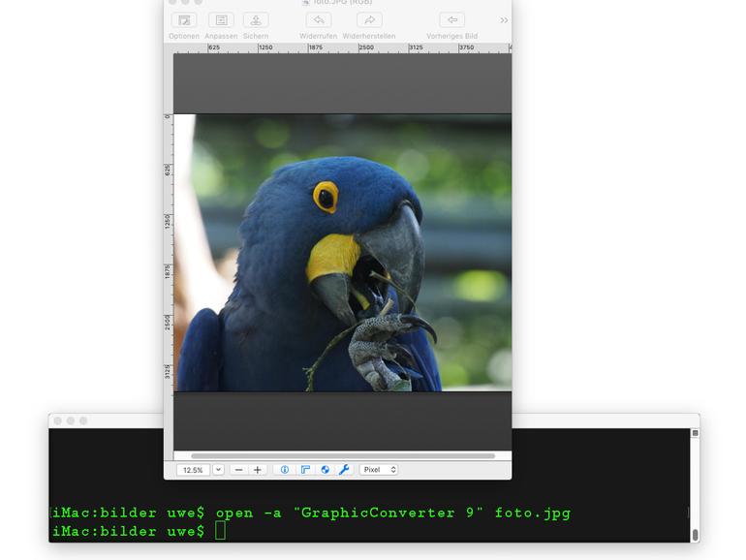Open the Optionen toolbar icon
This screenshot has width=746, height=560.
(x=184, y=20)
